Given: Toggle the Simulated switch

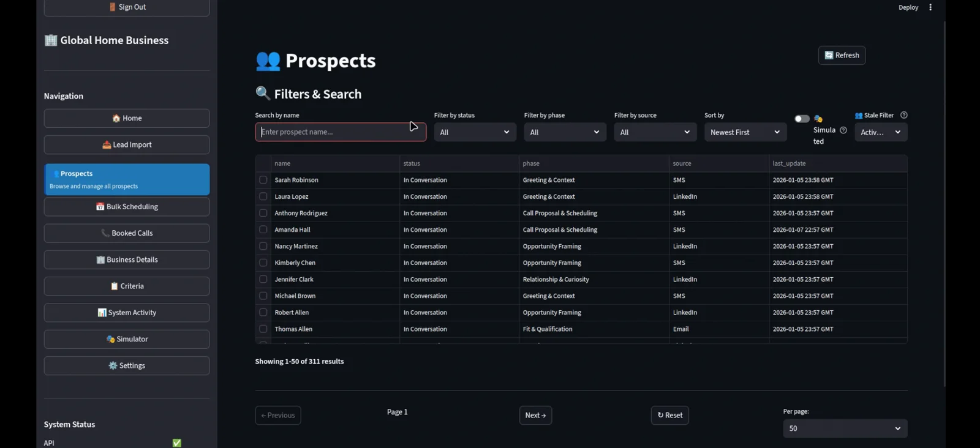Looking at the screenshot, I should 802,119.
